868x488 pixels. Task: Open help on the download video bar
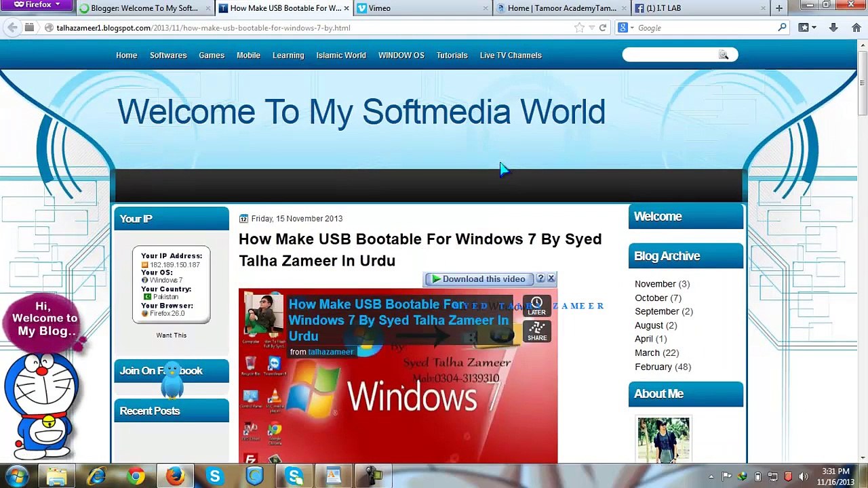[540, 279]
